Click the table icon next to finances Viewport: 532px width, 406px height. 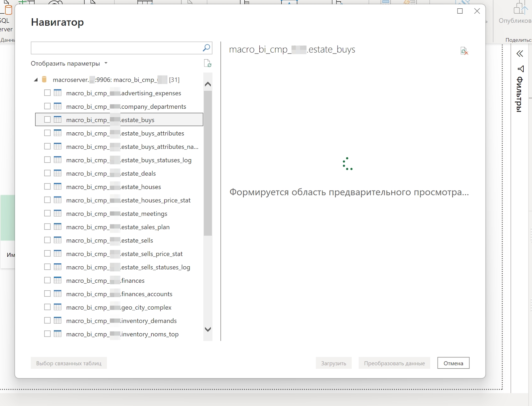[58, 280]
